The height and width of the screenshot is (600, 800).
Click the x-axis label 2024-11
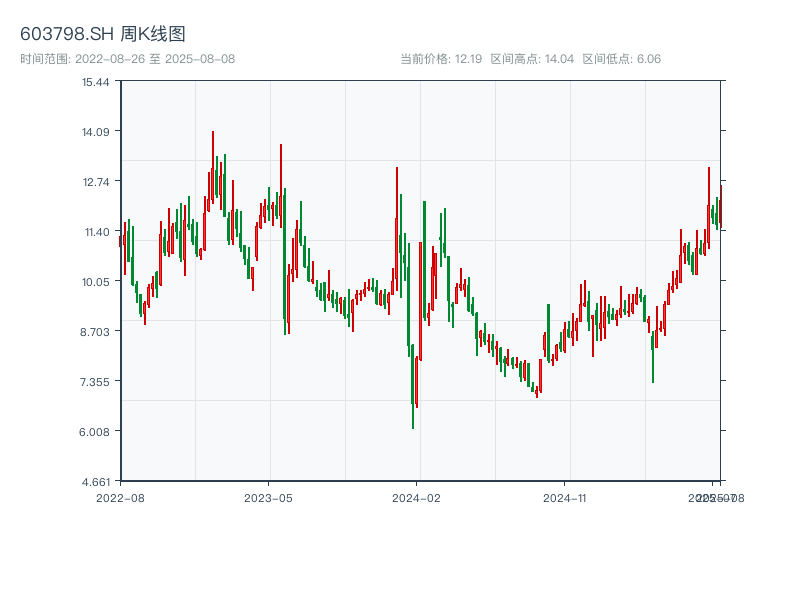click(564, 498)
